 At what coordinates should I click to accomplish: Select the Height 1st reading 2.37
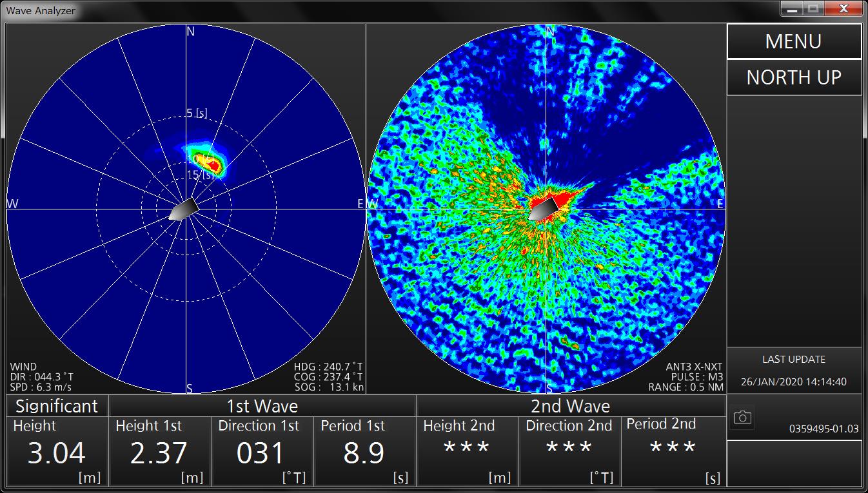coord(159,451)
